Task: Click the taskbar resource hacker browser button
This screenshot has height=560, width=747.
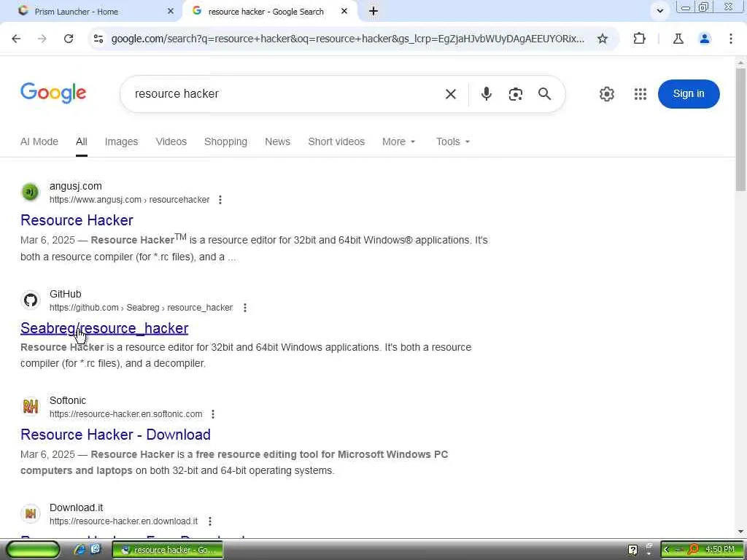Action: (167, 550)
